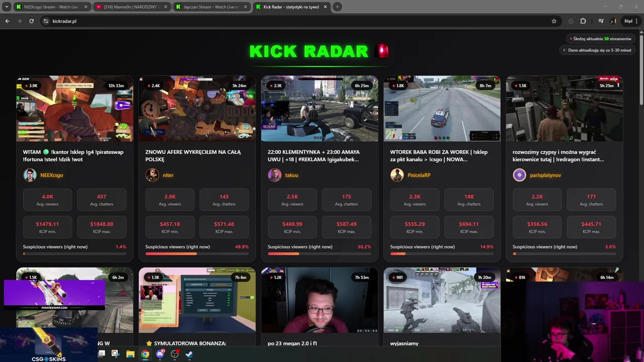Select the Kick Radar tab
Screen dimensions: 644x362
[291, 7]
